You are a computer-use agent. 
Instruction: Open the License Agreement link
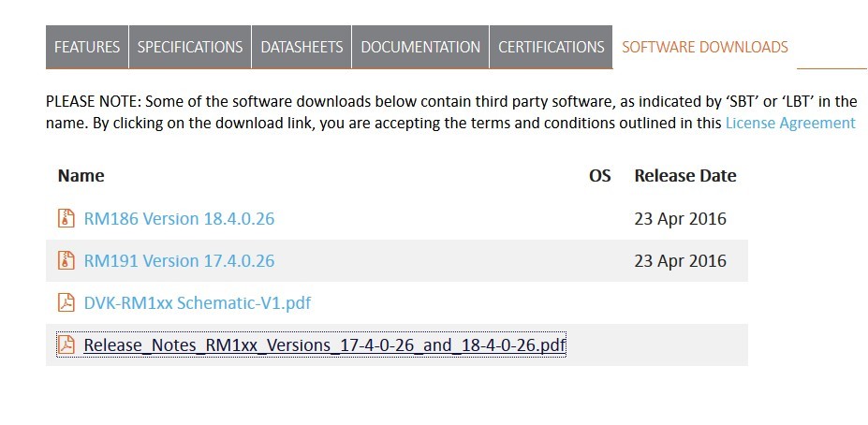pos(790,123)
